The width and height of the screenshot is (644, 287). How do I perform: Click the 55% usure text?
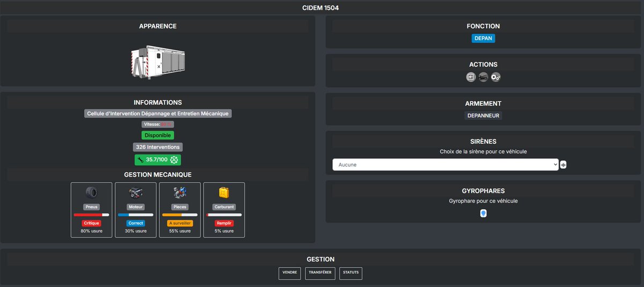pyautogui.click(x=180, y=231)
